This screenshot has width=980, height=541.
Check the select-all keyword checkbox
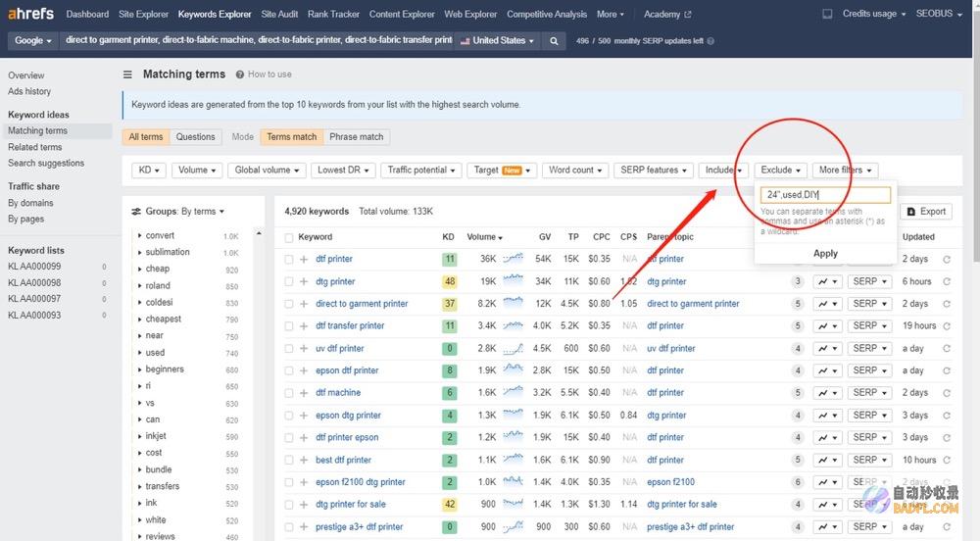tap(289, 238)
